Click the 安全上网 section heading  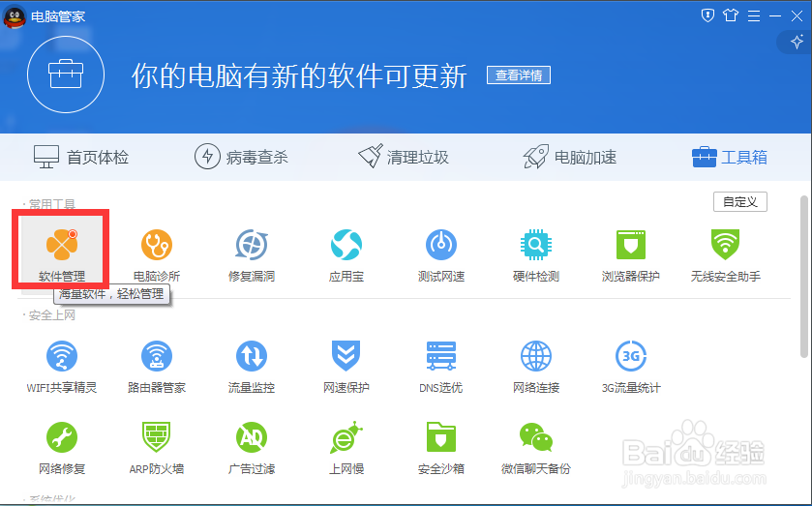(x=52, y=315)
